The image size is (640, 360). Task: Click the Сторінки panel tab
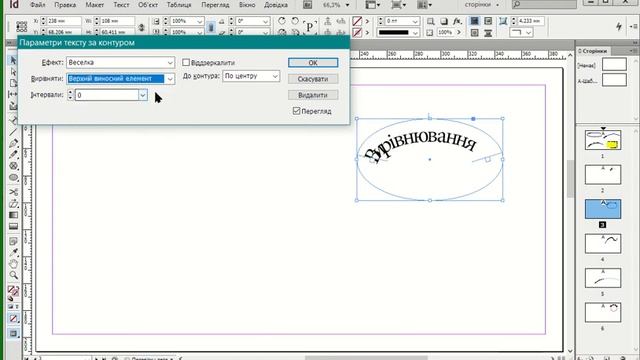click(x=593, y=51)
